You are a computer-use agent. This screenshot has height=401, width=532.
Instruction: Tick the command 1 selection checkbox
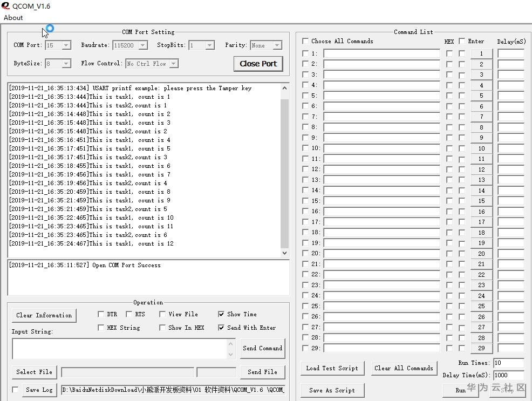pyautogui.click(x=305, y=53)
